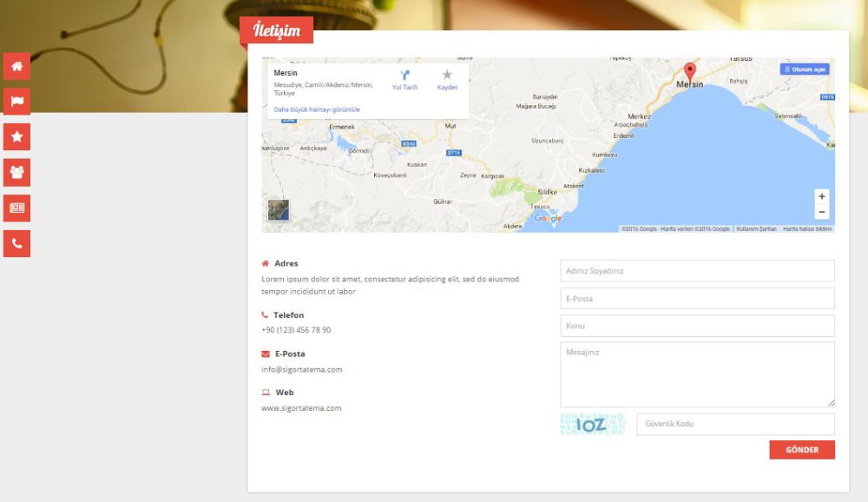Select the phone icon in the sidebar
Image resolution: width=868 pixels, height=502 pixels.
[16, 244]
